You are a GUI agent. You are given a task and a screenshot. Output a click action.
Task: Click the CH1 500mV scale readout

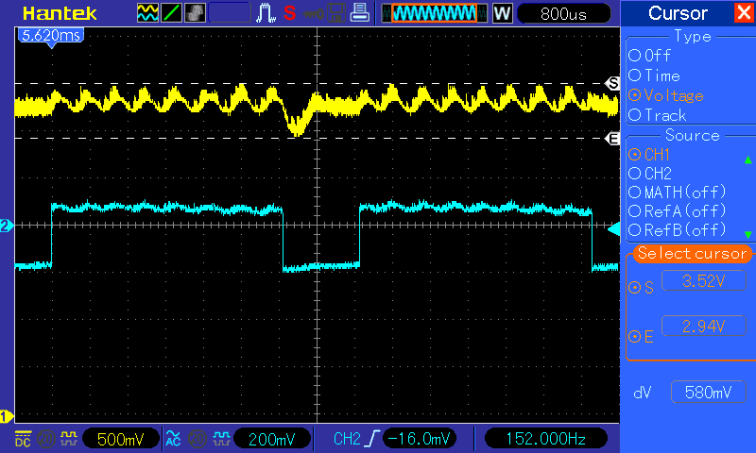point(121,439)
